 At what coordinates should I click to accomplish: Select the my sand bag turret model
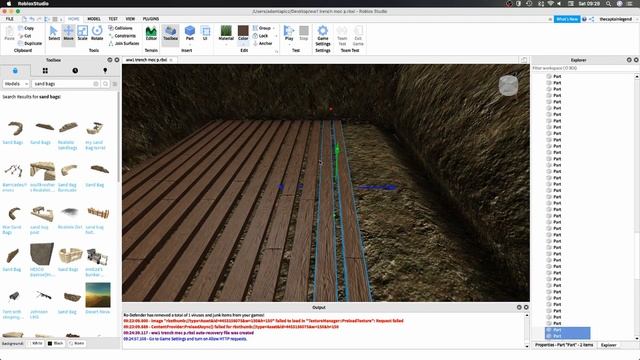click(95, 136)
